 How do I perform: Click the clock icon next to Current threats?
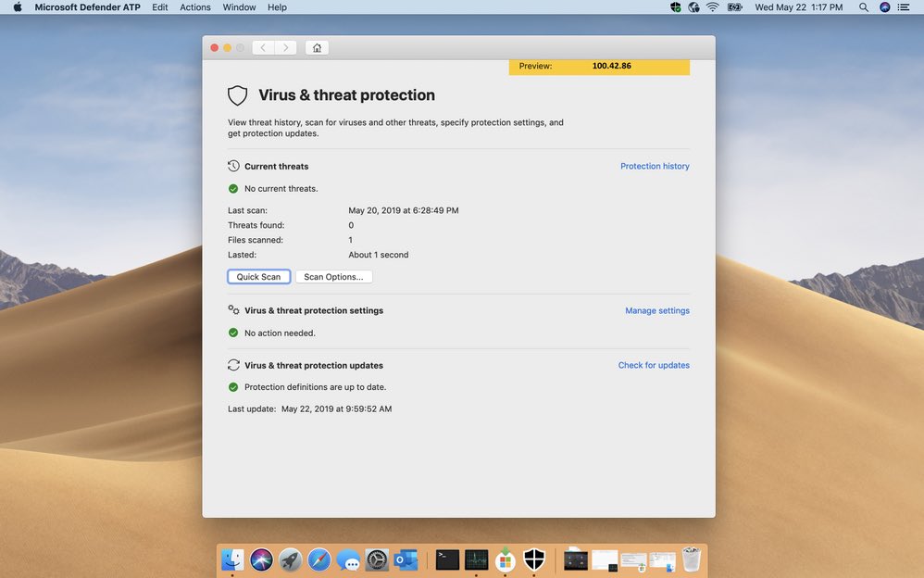click(233, 166)
